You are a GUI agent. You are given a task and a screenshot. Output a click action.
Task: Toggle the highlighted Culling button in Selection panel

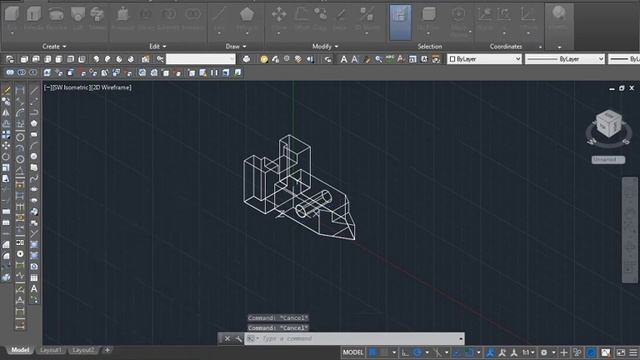click(400, 22)
